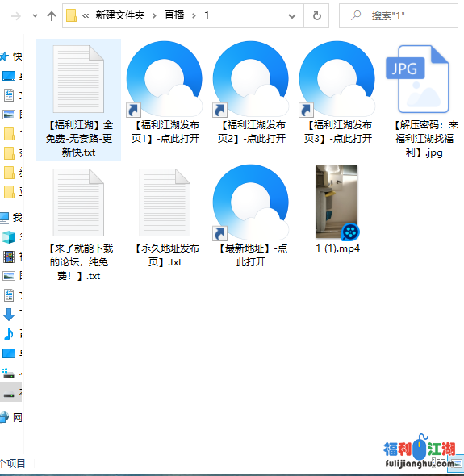The width and height of the screenshot is (464, 476).
Task: Select 【福利江湖】全免费-无套路-更新快.txt file
Action: click(x=78, y=100)
